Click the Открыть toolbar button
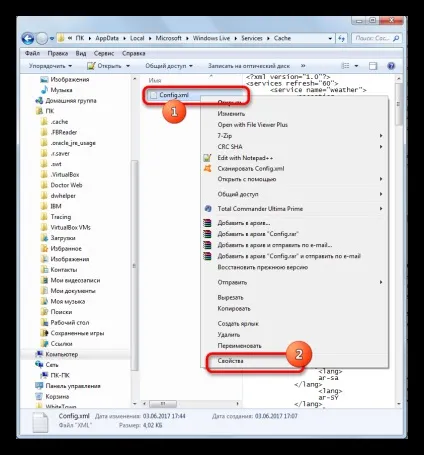 click(104, 66)
